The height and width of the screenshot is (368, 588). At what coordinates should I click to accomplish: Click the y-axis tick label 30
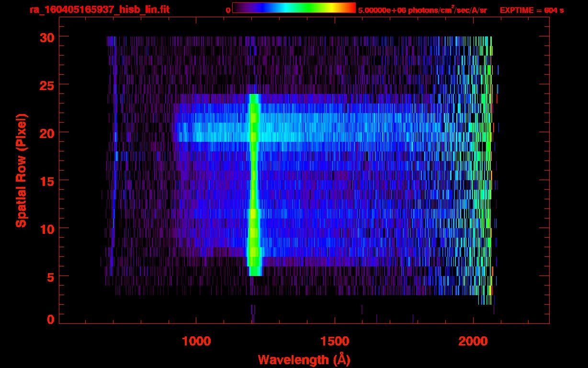pyautogui.click(x=46, y=37)
